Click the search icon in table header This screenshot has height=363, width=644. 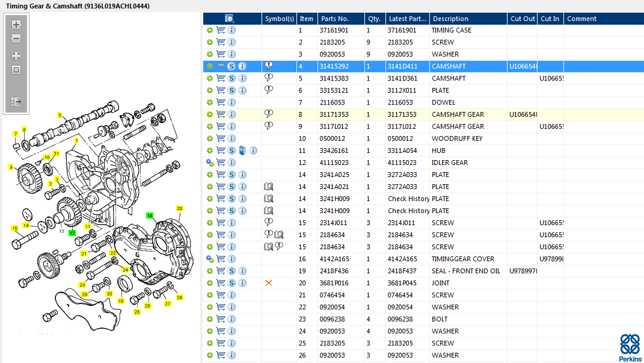coord(230,19)
